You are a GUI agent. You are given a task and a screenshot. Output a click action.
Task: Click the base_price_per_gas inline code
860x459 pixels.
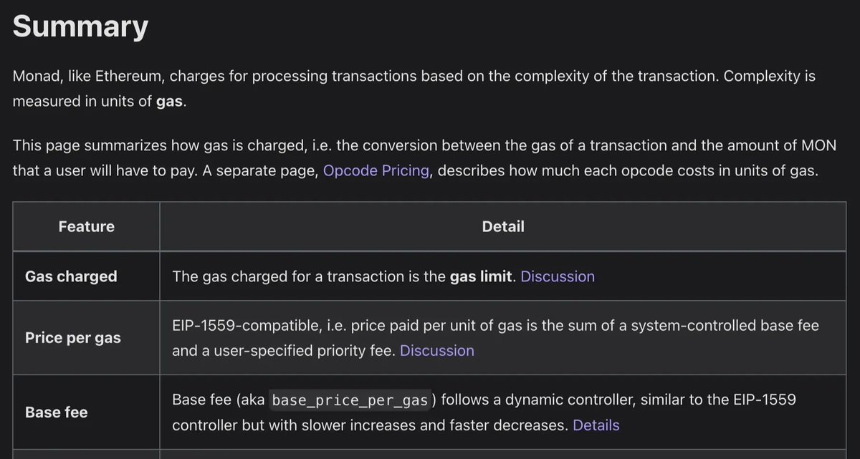(x=350, y=400)
